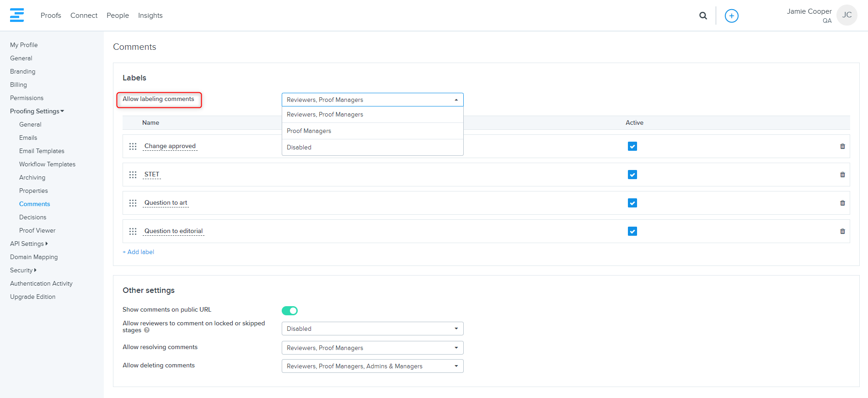Uncheck Active for Change approved
This screenshot has height=398, width=868.
(x=632, y=146)
